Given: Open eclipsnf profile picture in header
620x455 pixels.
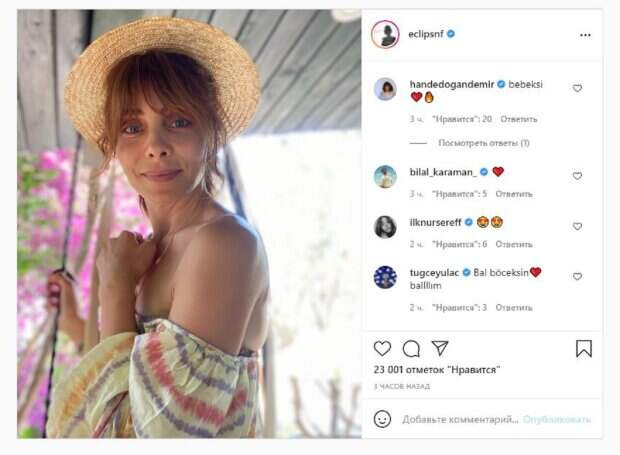Looking at the screenshot, I should [385, 34].
